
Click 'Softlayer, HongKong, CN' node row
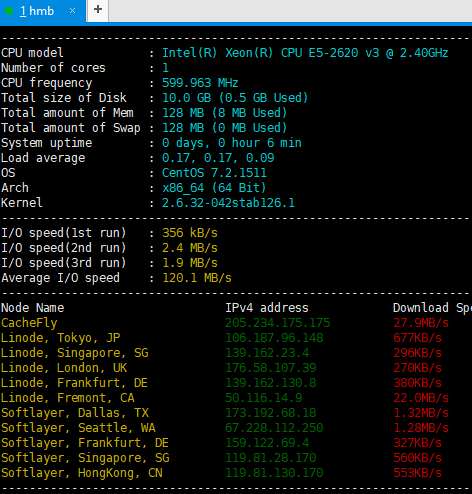tap(82, 473)
